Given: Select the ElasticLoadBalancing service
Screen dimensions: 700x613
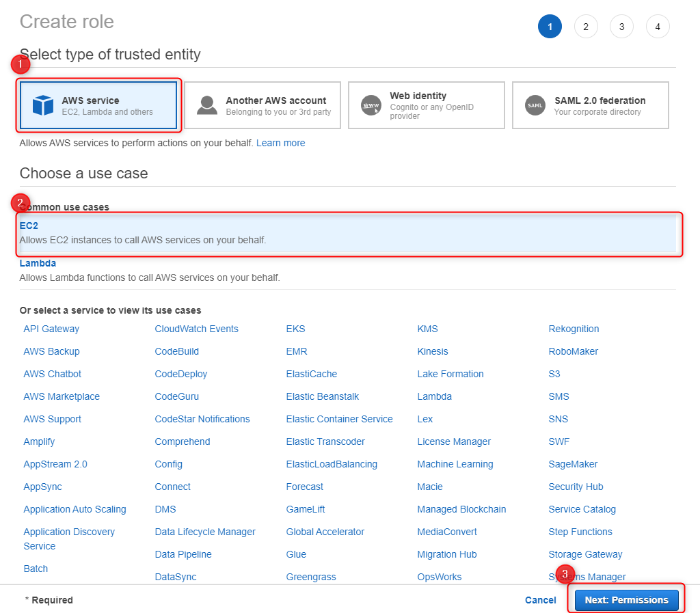Looking at the screenshot, I should (x=332, y=464).
